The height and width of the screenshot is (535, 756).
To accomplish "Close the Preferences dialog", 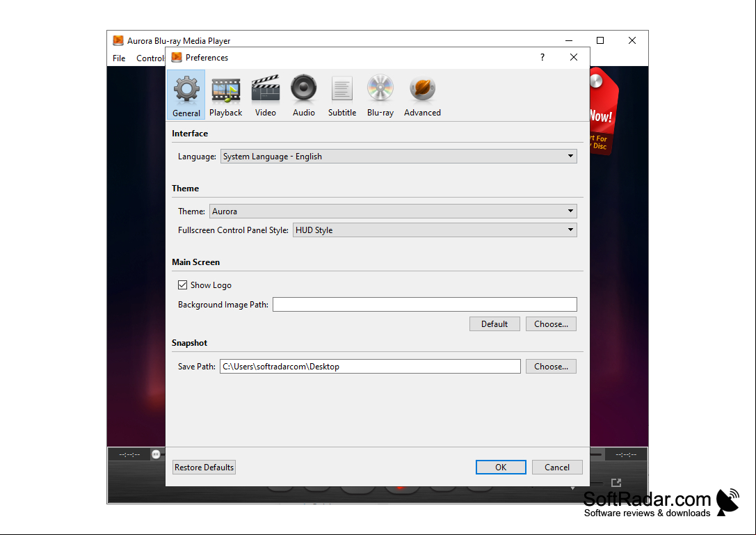I will click(x=574, y=58).
